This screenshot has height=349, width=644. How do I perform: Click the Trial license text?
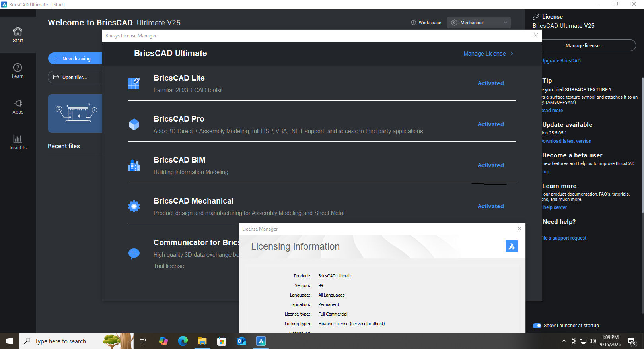coord(169,266)
